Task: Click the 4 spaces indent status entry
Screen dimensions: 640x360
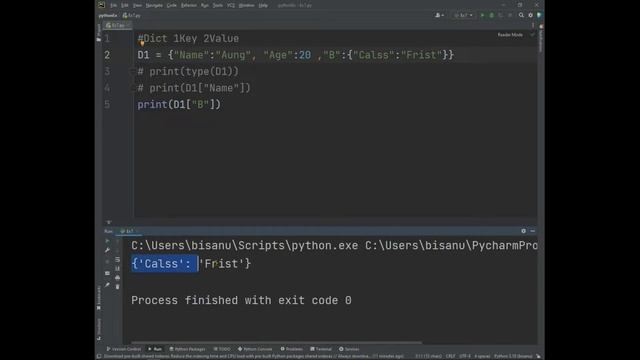Action: point(482,356)
